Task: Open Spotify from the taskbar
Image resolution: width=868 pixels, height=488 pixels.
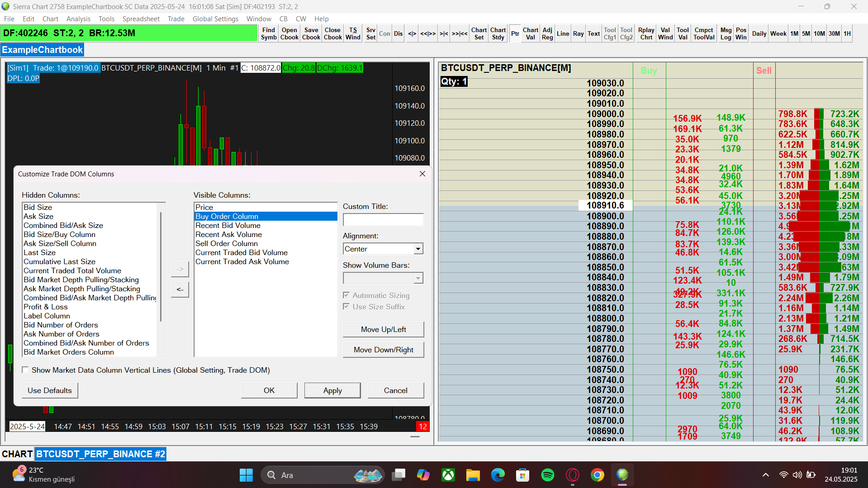Action: 547,475
